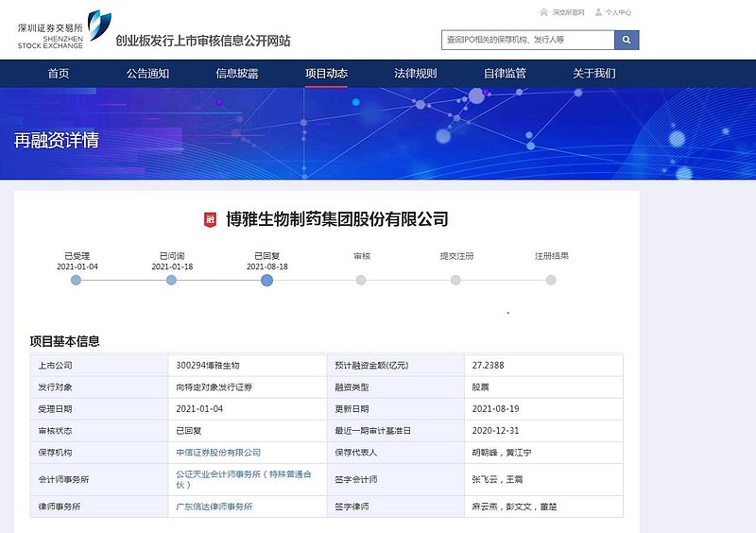The image size is (756, 533).
Task: Click the site title 创业板发行上市审核信息公开网站
Action: pos(202,41)
